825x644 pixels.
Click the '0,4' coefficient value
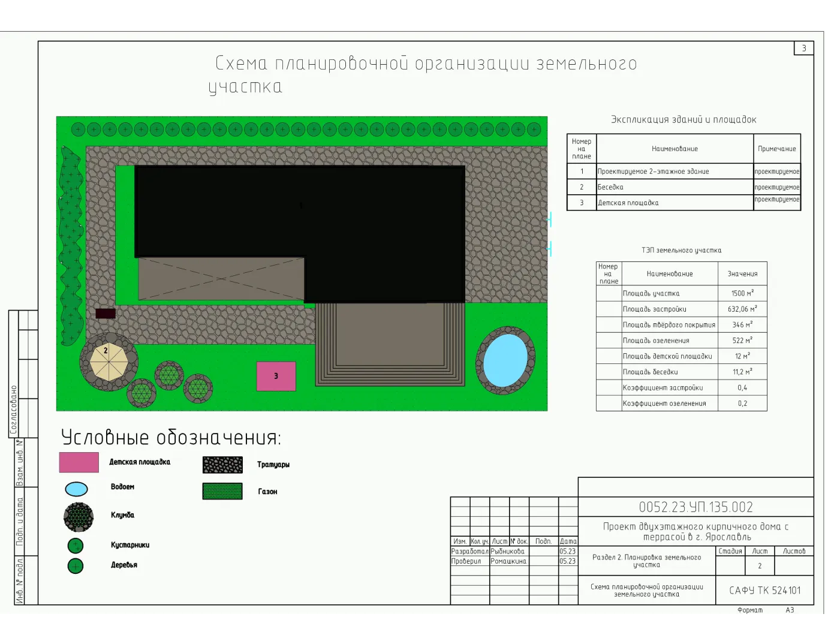(743, 387)
